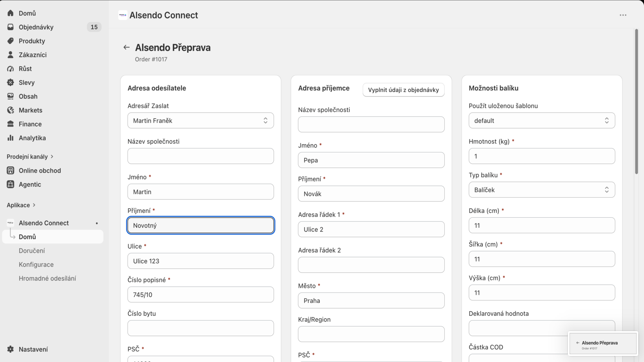Click the pin dot next to Alsendo Connect
The width and height of the screenshot is (644, 362).
(97, 223)
